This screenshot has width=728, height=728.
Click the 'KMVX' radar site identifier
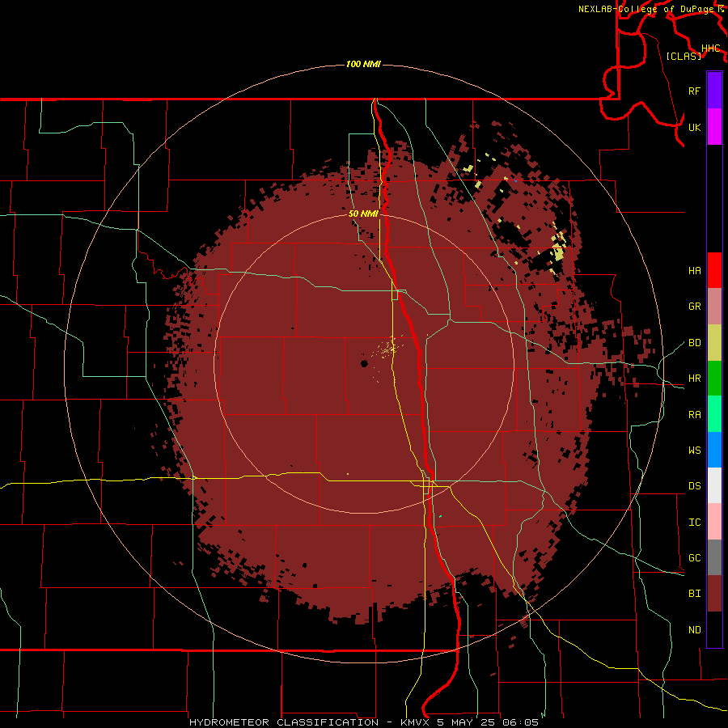pos(415,722)
